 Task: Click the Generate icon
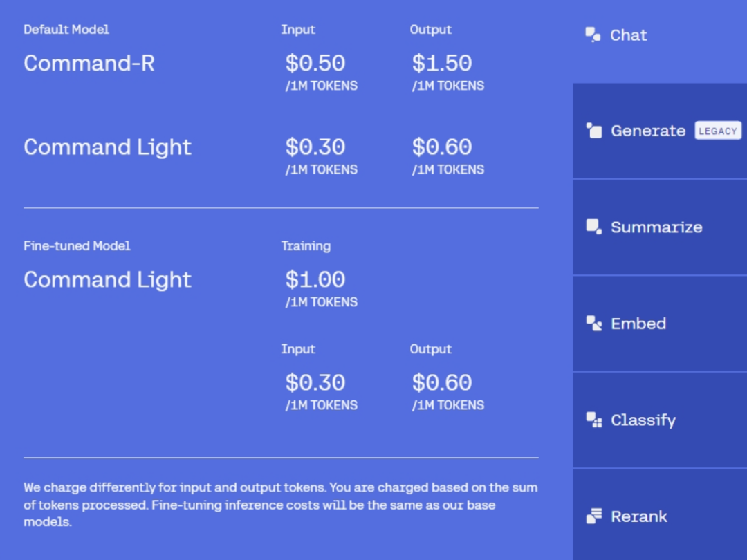point(593,131)
